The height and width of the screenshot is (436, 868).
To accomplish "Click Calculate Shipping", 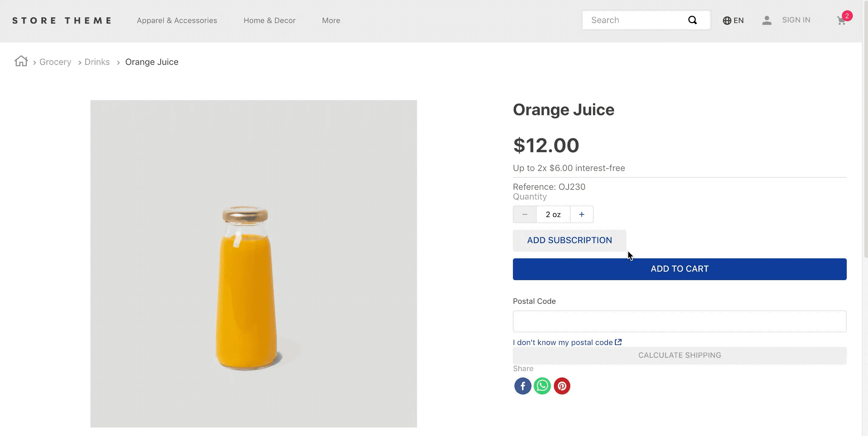I will [679, 355].
